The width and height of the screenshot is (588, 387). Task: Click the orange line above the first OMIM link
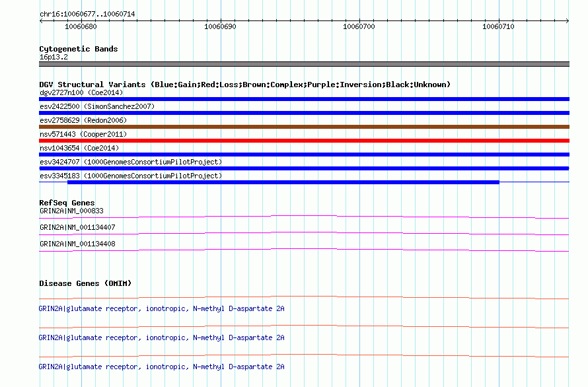coord(304,297)
